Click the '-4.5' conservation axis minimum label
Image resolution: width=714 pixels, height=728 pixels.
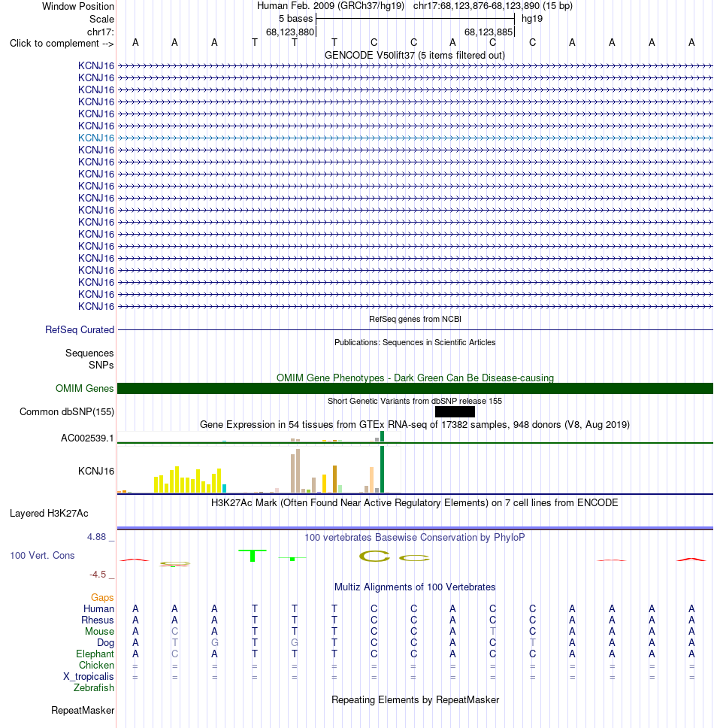coord(98,575)
